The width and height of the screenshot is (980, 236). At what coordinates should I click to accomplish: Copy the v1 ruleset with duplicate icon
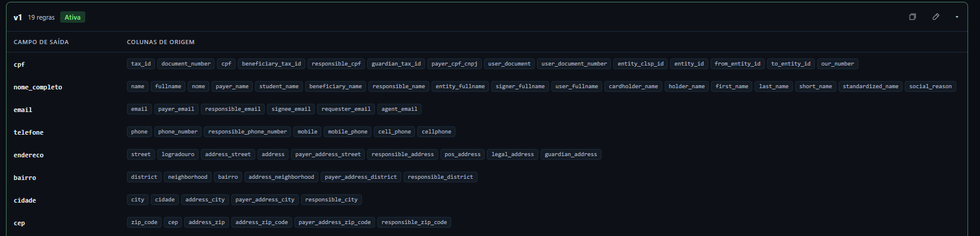(x=912, y=17)
